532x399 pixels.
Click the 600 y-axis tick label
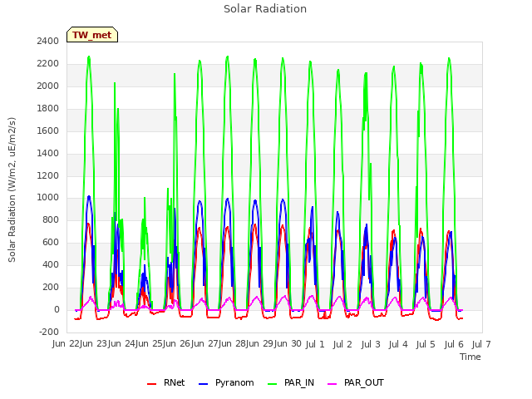click(x=51, y=242)
